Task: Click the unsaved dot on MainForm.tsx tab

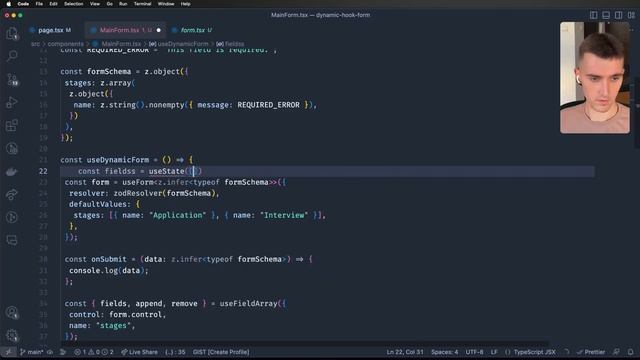Action: click(x=159, y=30)
